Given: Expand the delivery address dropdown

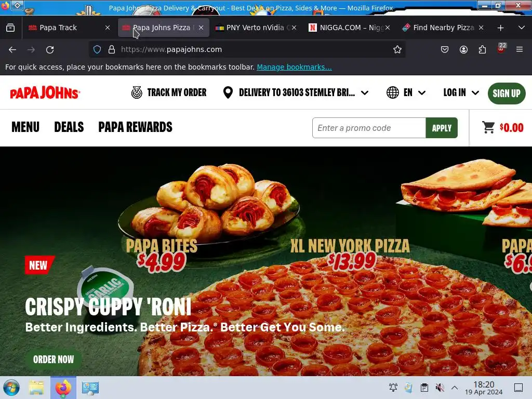Looking at the screenshot, I should click(365, 92).
